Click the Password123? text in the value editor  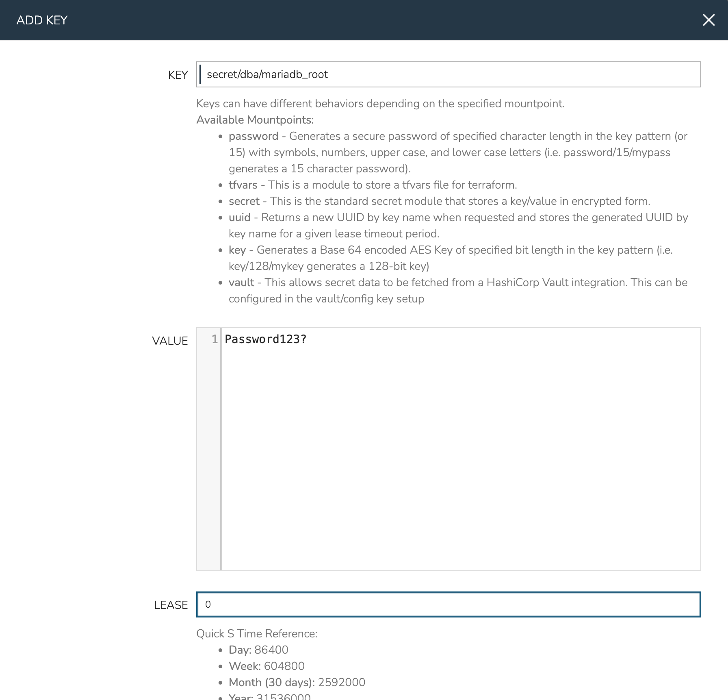pyautogui.click(x=265, y=339)
